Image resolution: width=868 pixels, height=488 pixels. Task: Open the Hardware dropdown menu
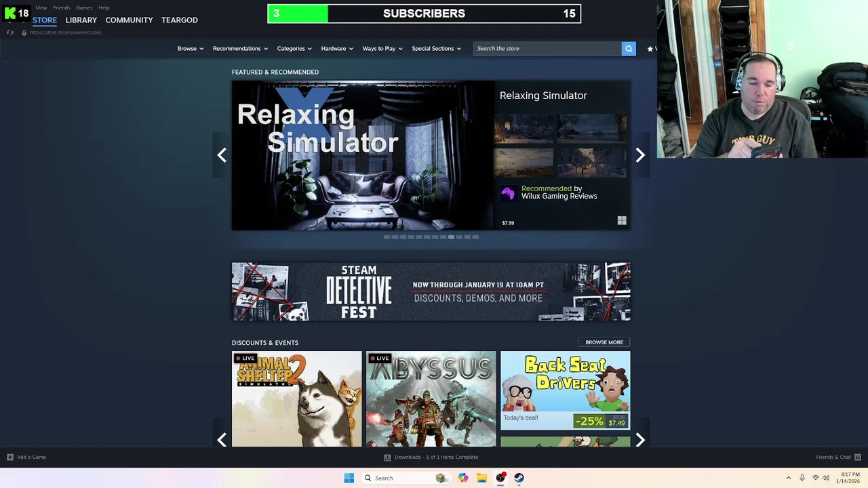tap(337, 49)
